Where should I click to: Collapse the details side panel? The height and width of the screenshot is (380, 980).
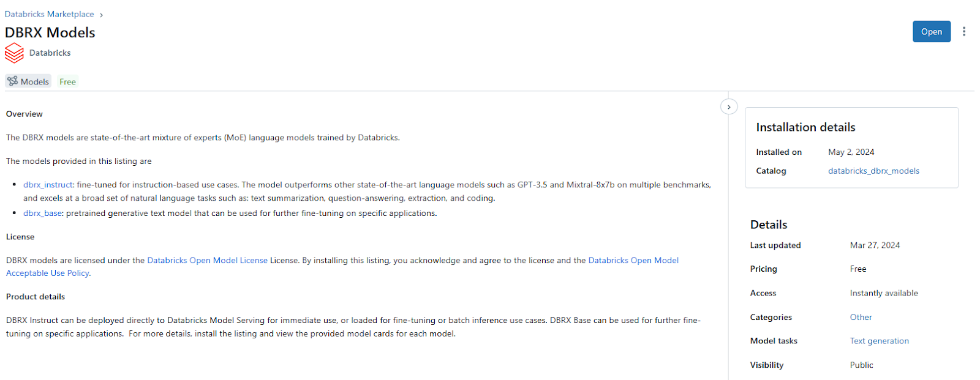click(728, 106)
